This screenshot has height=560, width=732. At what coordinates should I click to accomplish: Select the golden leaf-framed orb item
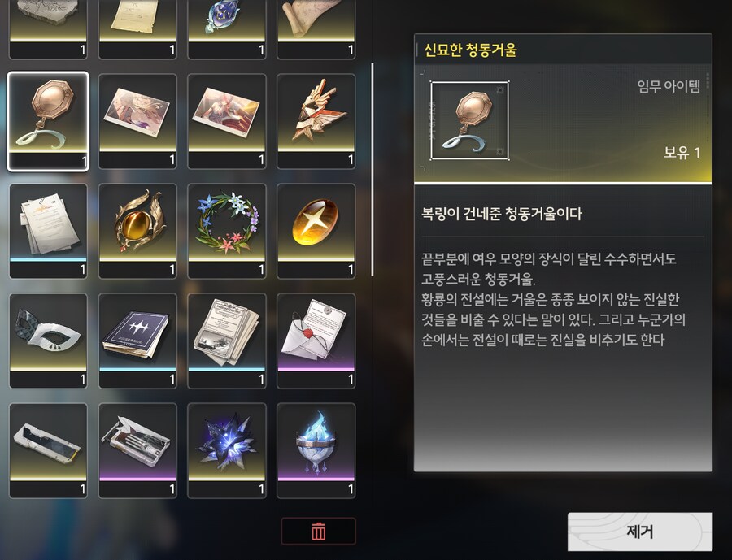pos(137,231)
